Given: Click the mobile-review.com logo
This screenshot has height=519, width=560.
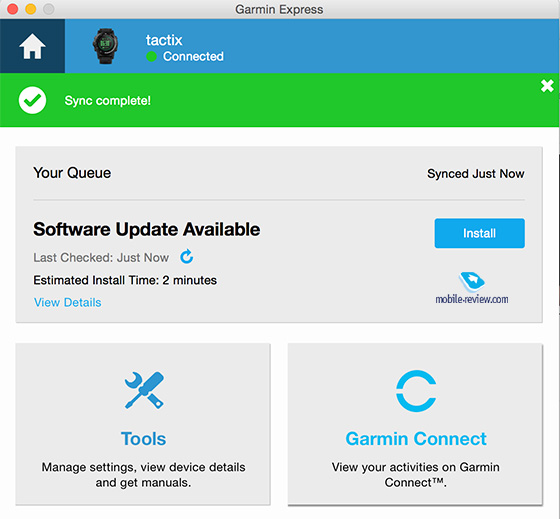Looking at the screenshot, I should tap(471, 288).
